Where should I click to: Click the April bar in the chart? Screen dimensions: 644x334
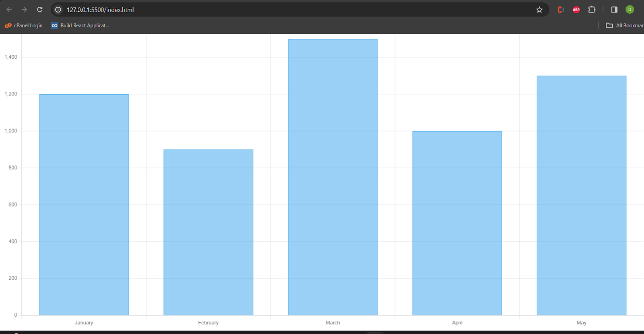point(457,223)
